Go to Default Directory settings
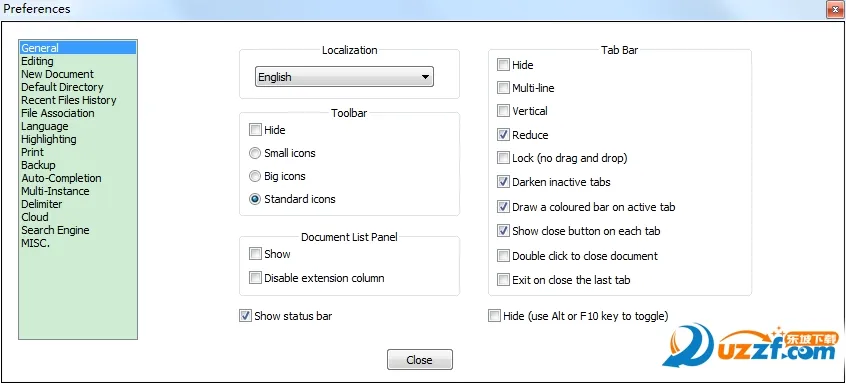Screen dimensions: 846x384 tap(78, 87)
